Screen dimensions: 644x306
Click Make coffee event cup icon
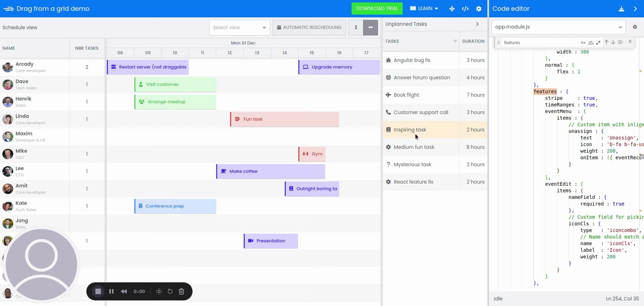pos(223,171)
